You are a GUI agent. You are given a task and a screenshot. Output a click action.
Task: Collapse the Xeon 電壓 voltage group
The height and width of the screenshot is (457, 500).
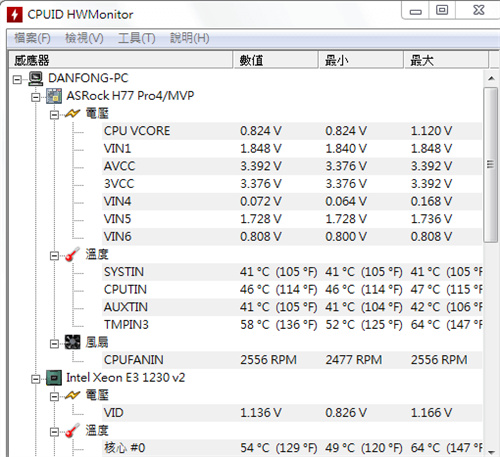54,397
